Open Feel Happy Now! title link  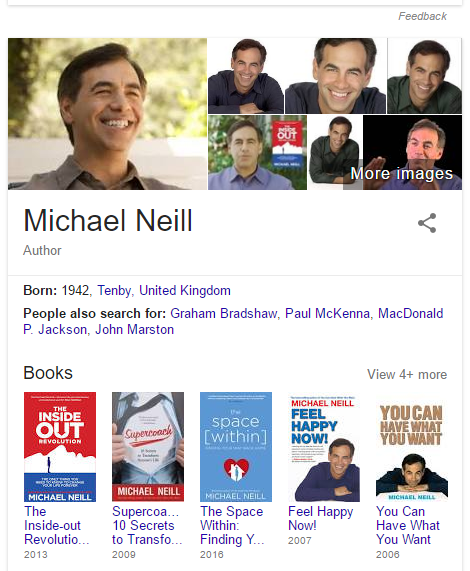point(320,519)
